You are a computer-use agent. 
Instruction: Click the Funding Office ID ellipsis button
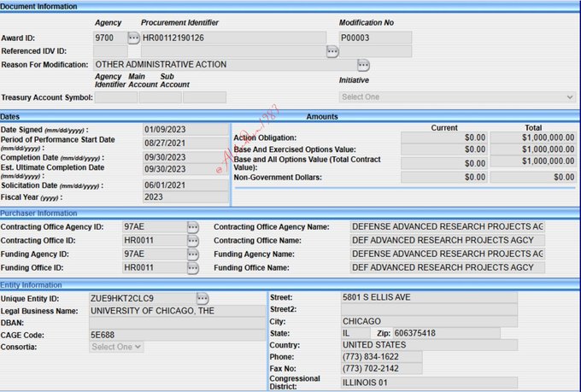193,268
